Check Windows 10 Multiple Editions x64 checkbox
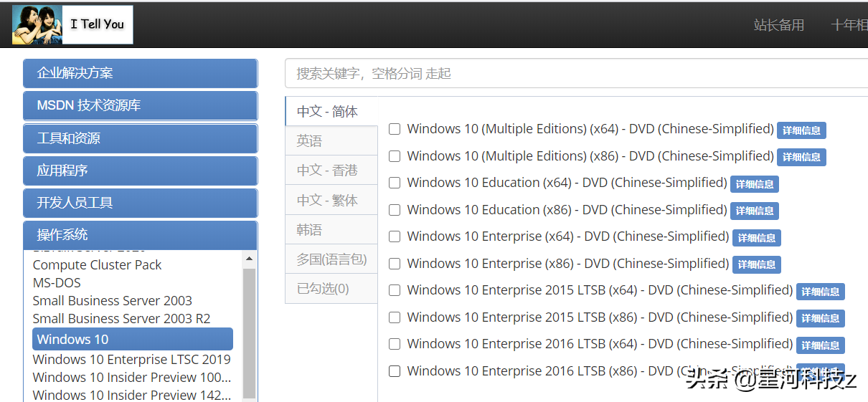This screenshot has height=402, width=868. (x=395, y=129)
